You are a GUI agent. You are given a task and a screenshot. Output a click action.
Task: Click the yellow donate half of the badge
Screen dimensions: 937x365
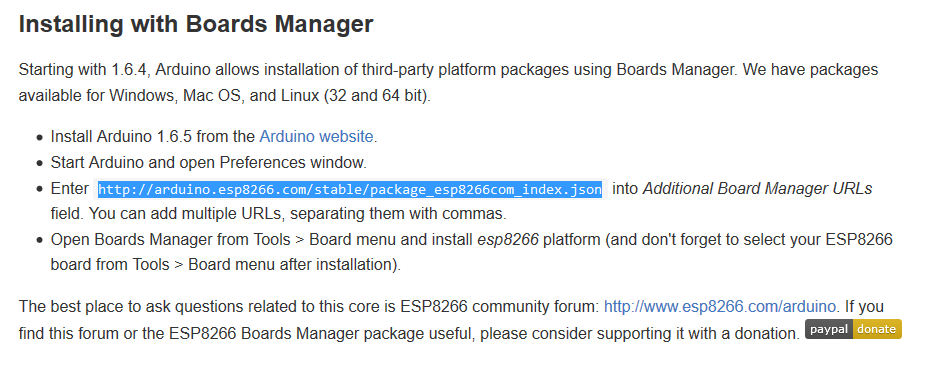[x=877, y=329]
